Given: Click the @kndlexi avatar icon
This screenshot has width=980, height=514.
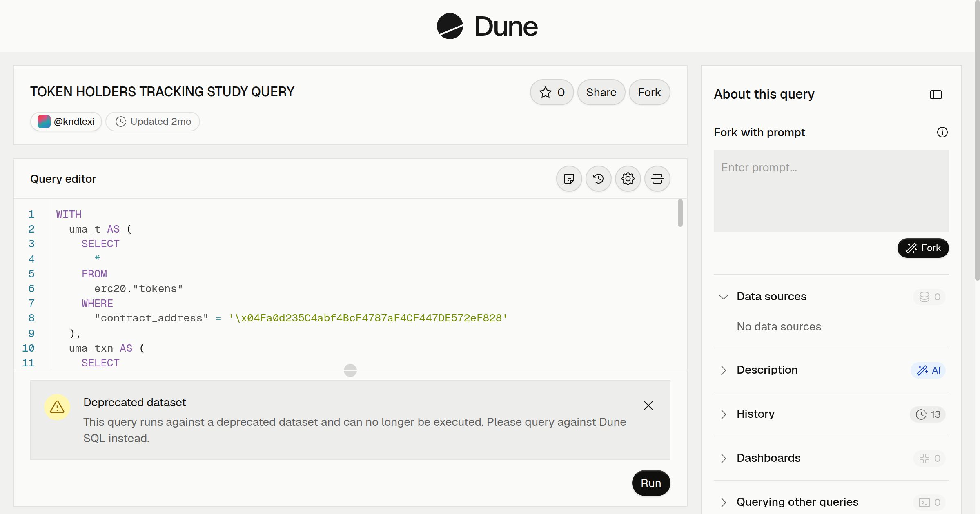Looking at the screenshot, I should click(44, 122).
